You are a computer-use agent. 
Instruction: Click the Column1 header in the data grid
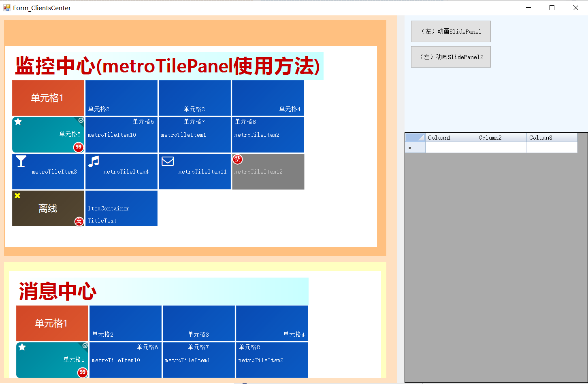pyautogui.click(x=450, y=137)
